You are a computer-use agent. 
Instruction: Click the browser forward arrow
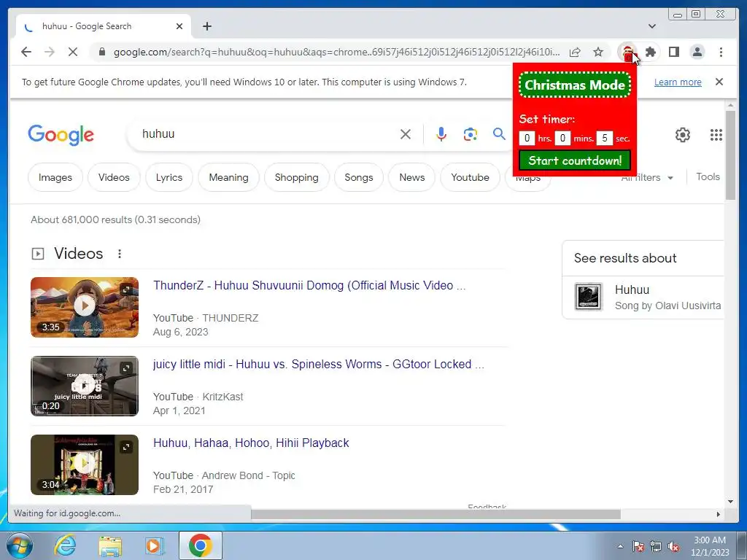[x=50, y=52]
